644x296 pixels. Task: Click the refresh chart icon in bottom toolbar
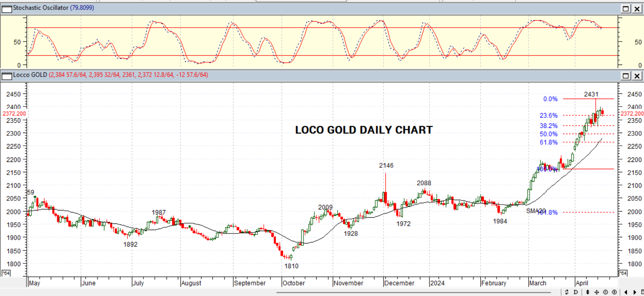click(x=567, y=292)
